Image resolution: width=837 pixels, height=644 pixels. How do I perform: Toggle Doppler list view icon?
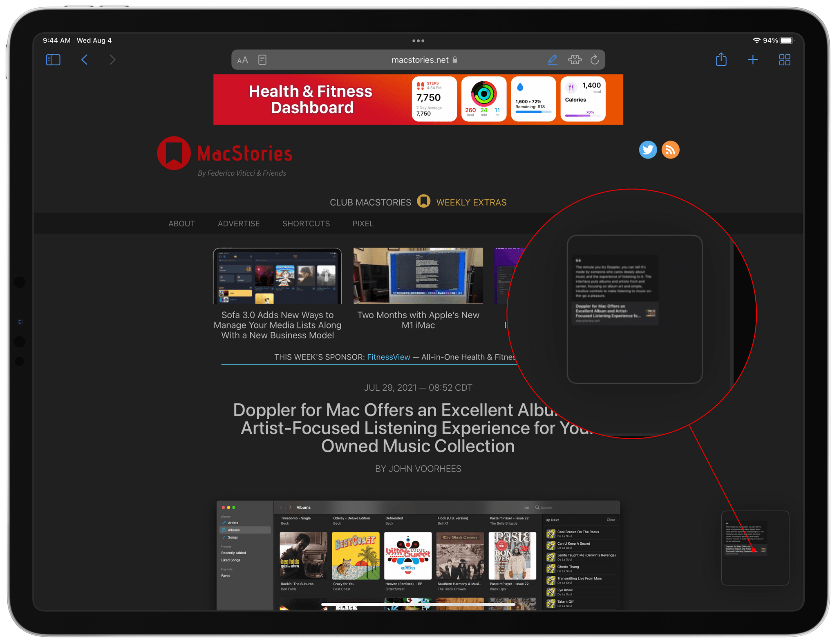point(527,508)
